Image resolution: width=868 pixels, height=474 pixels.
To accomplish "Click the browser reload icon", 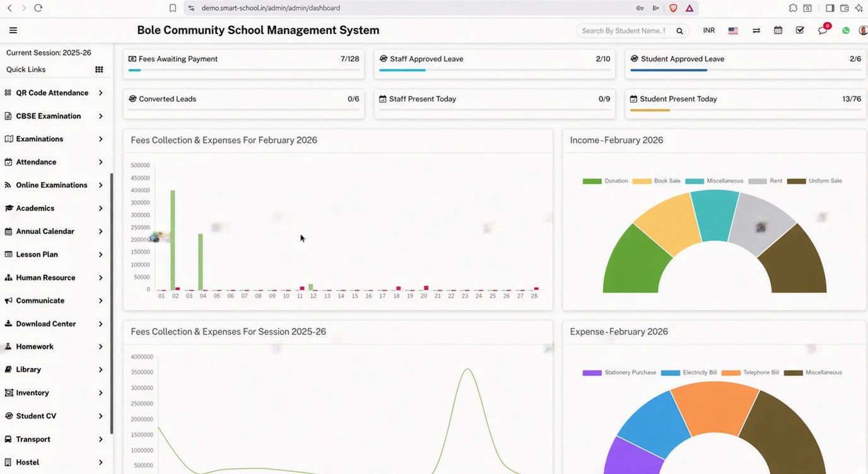I will (38, 8).
